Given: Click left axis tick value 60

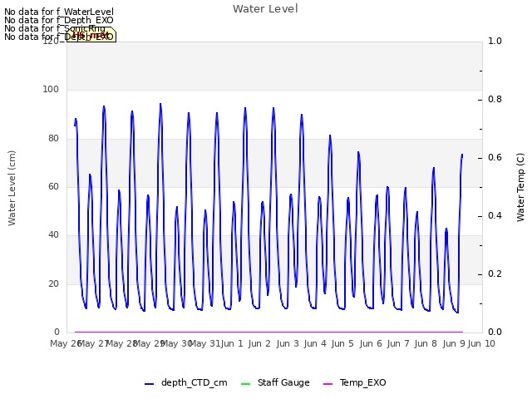Looking at the screenshot, I should pyautogui.click(x=53, y=186).
